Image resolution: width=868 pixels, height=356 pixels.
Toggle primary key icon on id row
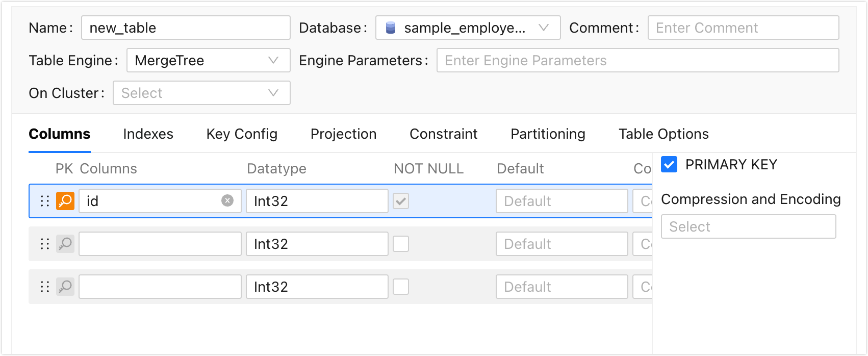[x=65, y=201]
